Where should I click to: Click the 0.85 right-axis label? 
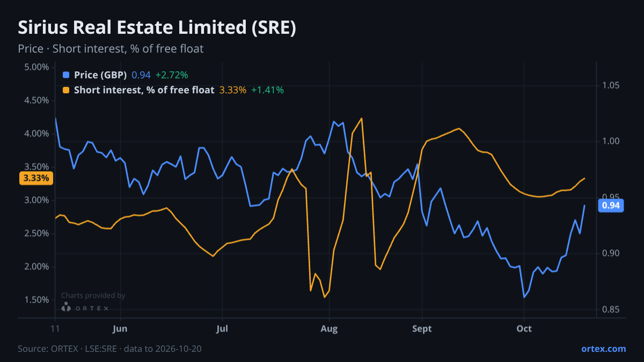[611, 309]
